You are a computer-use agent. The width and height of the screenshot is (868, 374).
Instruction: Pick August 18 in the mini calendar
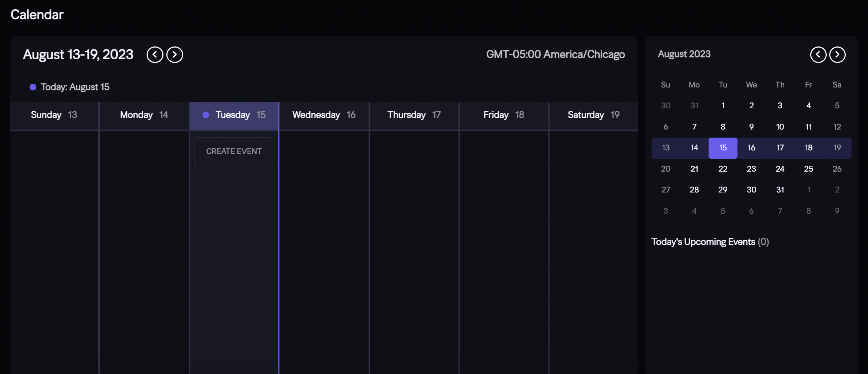point(808,148)
